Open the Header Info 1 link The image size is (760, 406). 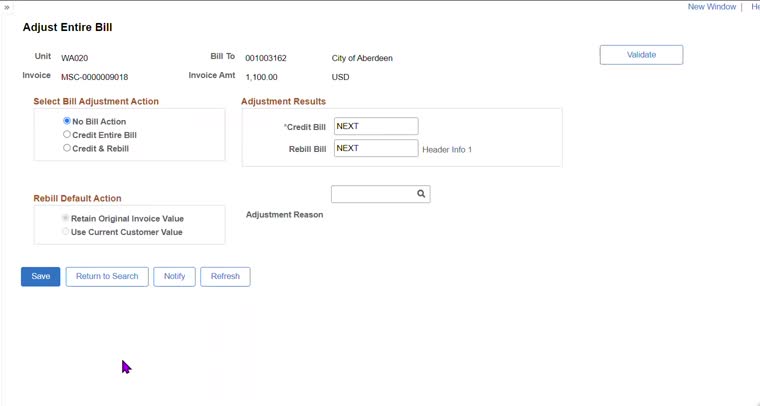[x=447, y=150]
